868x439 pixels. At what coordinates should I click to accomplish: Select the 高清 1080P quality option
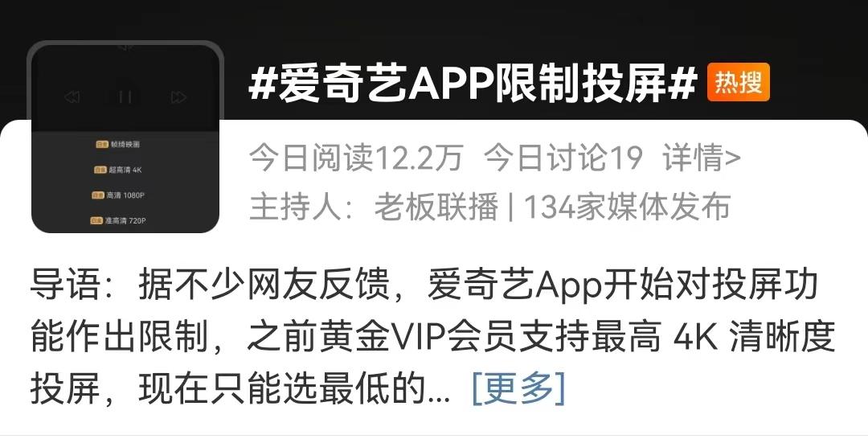point(118,195)
